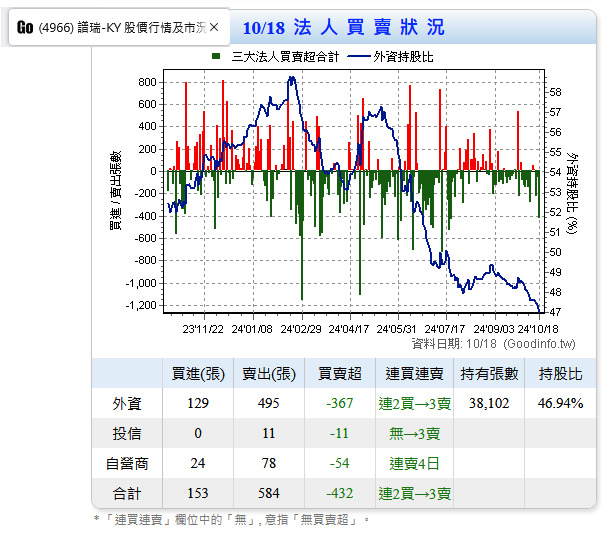
Task: Click the 資料日期: 10/18 (Goodinfo.tw) caption
Action: click(493, 344)
